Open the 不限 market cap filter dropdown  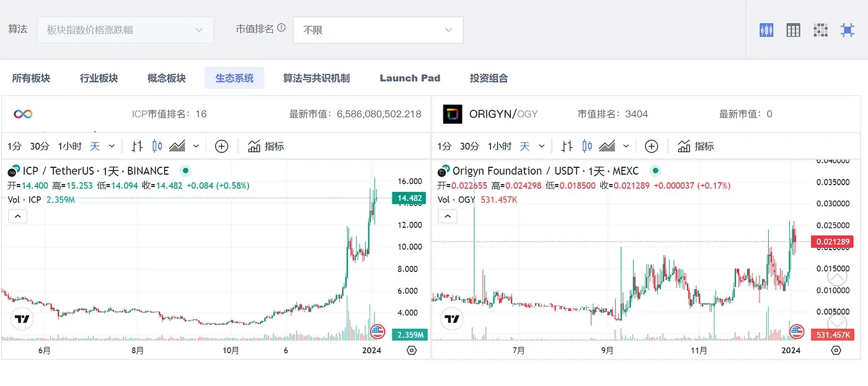pos(378,29)
